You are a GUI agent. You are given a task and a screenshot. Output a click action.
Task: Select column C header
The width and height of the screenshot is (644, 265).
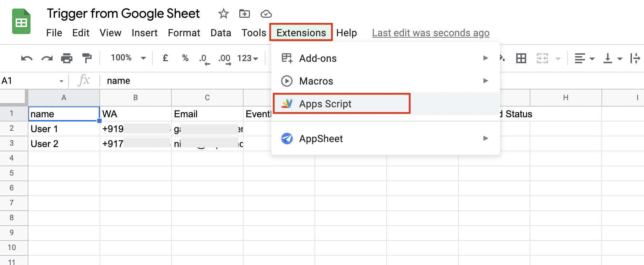(x=207, y=98)
